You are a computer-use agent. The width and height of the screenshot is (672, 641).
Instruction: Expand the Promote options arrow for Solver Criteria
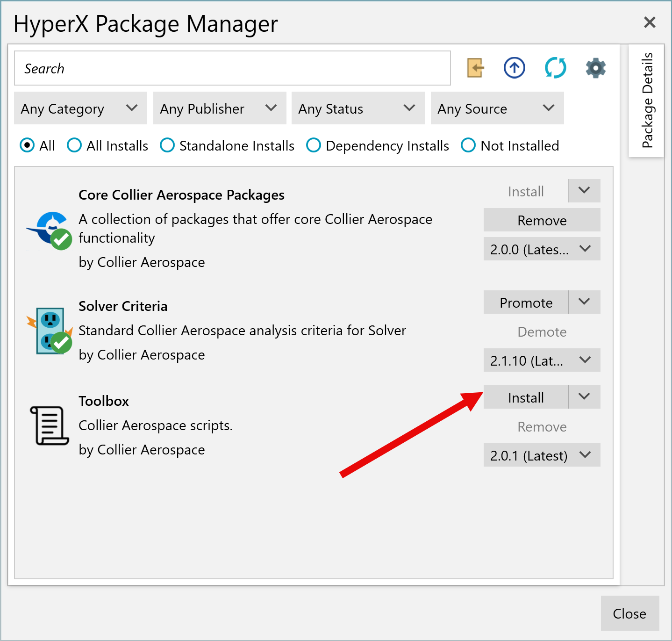click(584, 302)
